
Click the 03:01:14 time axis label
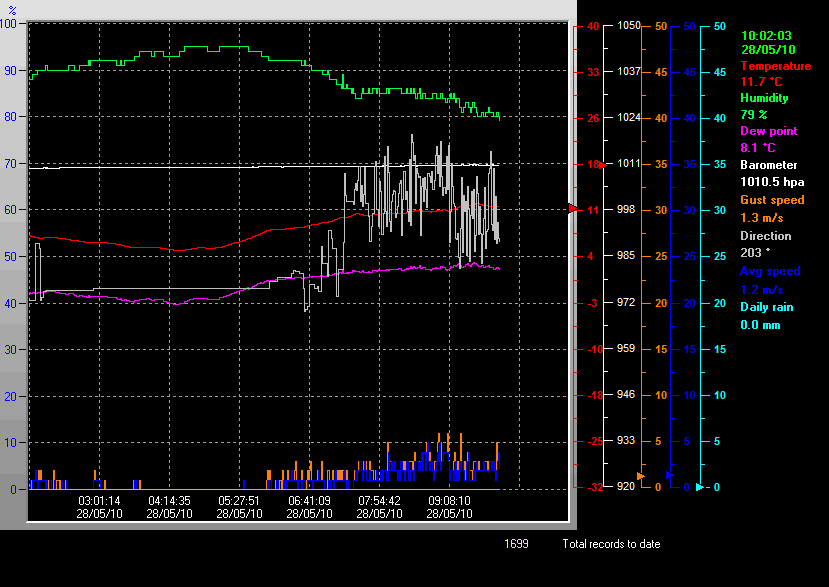(x=99, y=500)
